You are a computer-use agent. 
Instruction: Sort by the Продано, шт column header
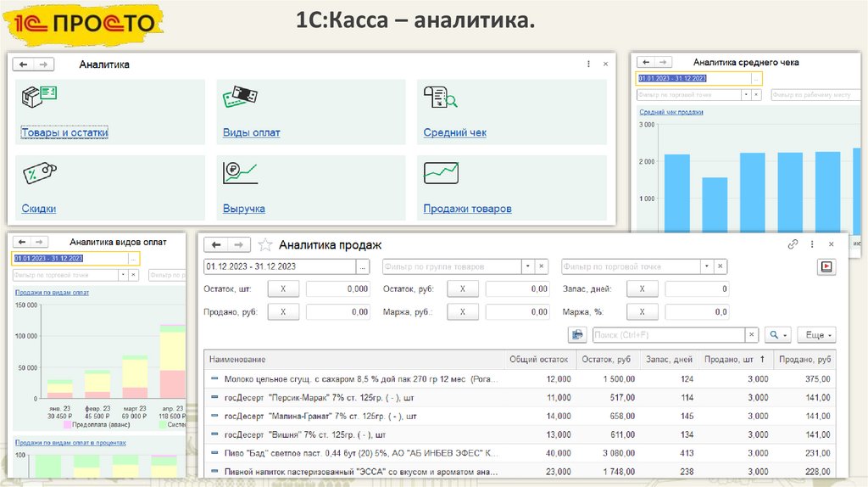coord(735,359)
